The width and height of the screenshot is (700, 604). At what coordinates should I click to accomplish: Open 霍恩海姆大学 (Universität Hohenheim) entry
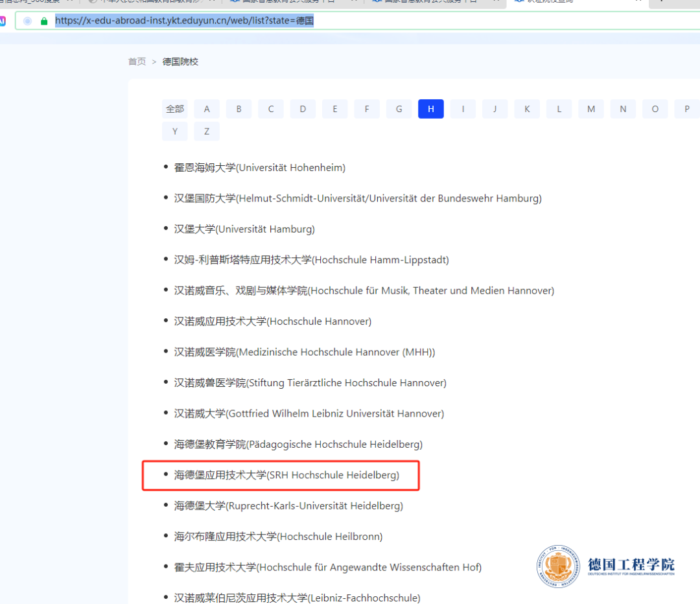[x=259, y=168]
